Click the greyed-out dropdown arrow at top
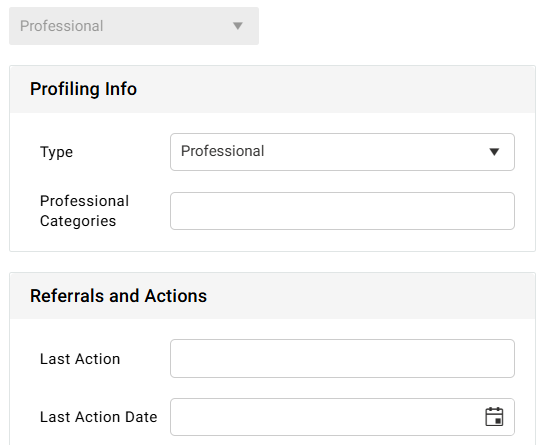This screenshot has height=445, width=555. click(x=238, y=26)
